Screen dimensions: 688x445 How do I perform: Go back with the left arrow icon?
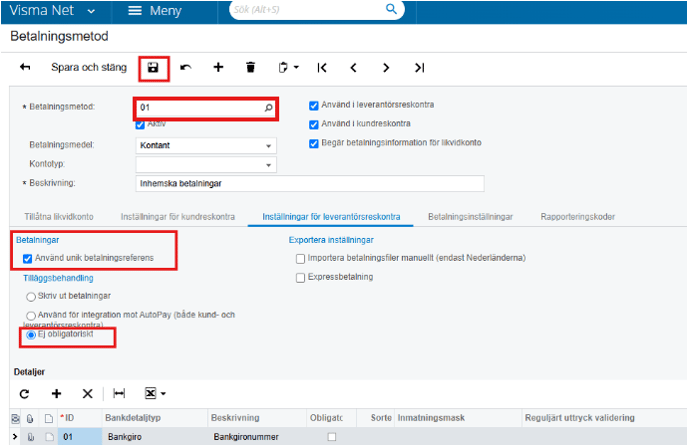(x=25, y=67)
